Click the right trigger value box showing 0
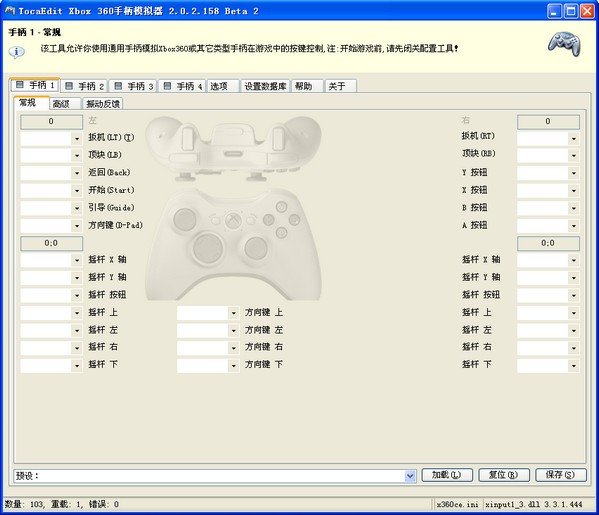This screenshot has width=599, height=515. 548,122
